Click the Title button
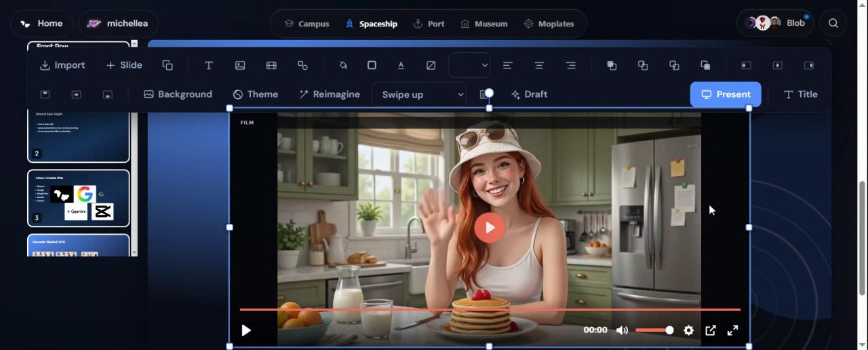868x350 pixels. 800,94
